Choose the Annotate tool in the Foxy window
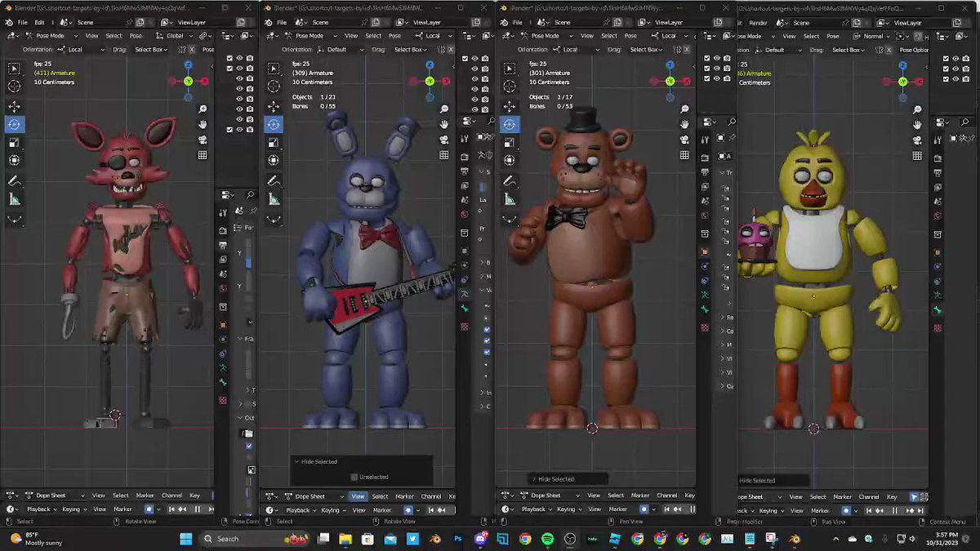980x551 pixels. (15, 180)
